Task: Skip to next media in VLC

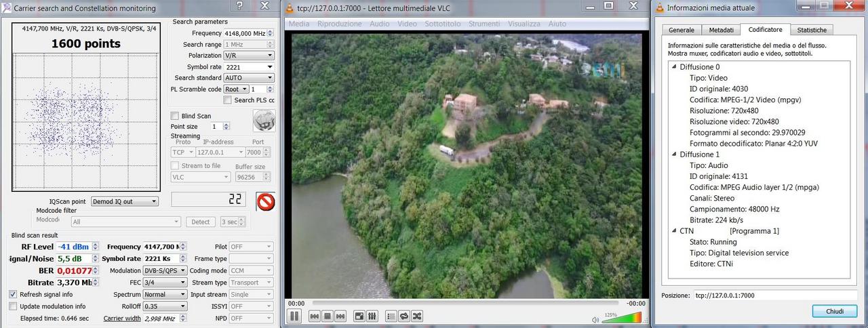Action: (340, 316)
